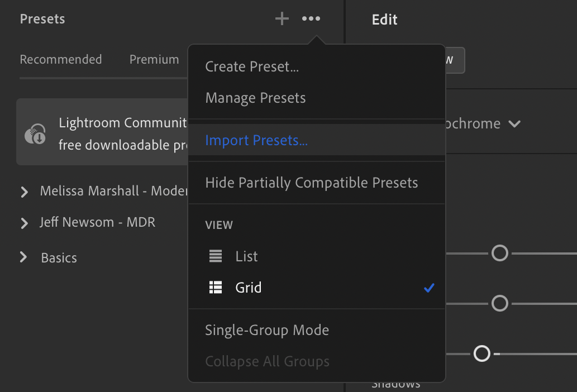This screenshot has height=392, width=577.
Task: Click Collapse All Groups entry
Action: (317, 361)
